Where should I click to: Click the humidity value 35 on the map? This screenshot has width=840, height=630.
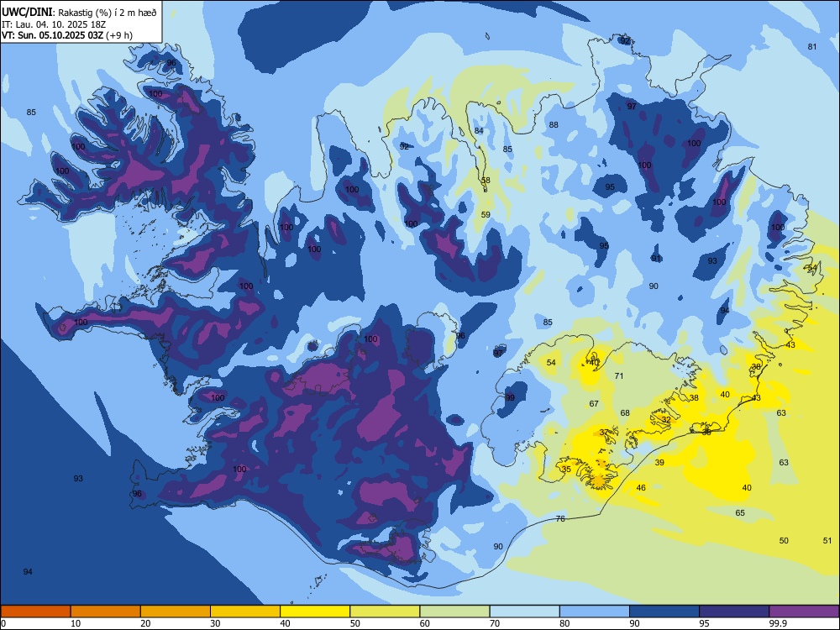(x=566, y=470)
